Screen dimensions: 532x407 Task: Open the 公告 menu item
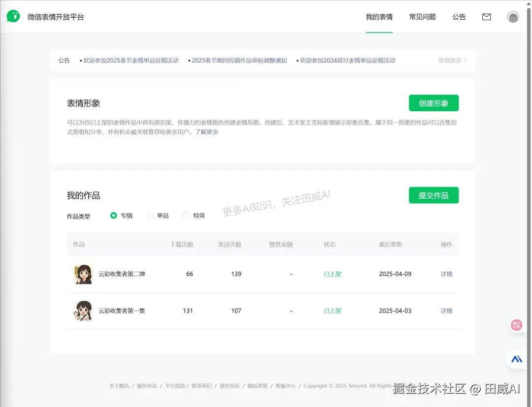point(459,16)
